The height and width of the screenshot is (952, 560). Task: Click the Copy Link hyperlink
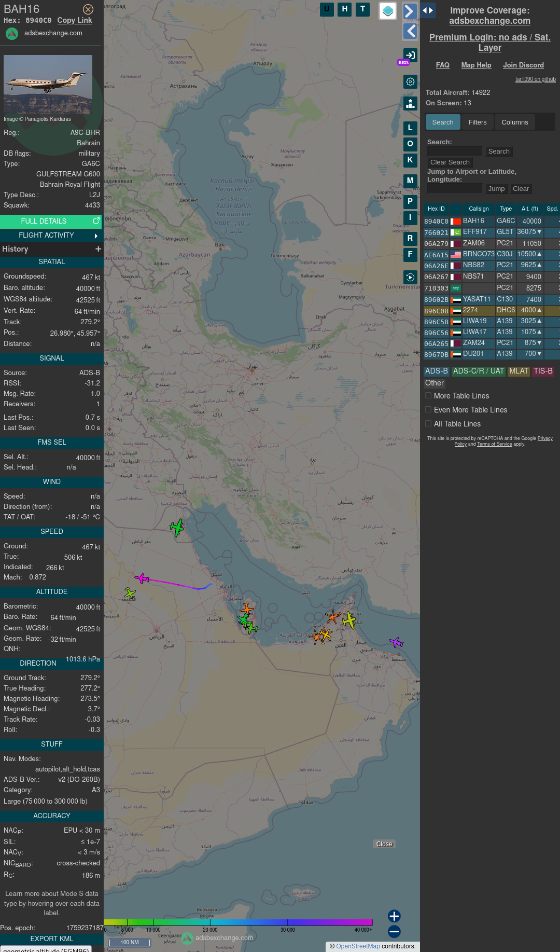tap(75, 20)
